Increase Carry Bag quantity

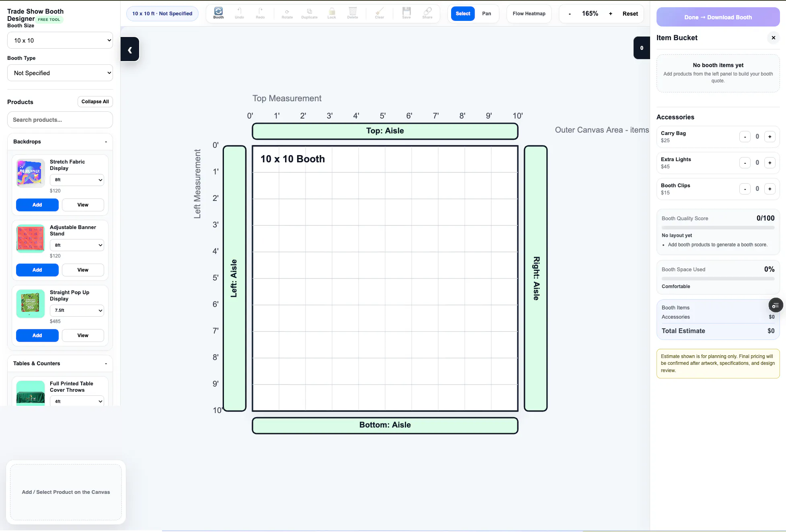pyautogui.click(x=770, y=137)
